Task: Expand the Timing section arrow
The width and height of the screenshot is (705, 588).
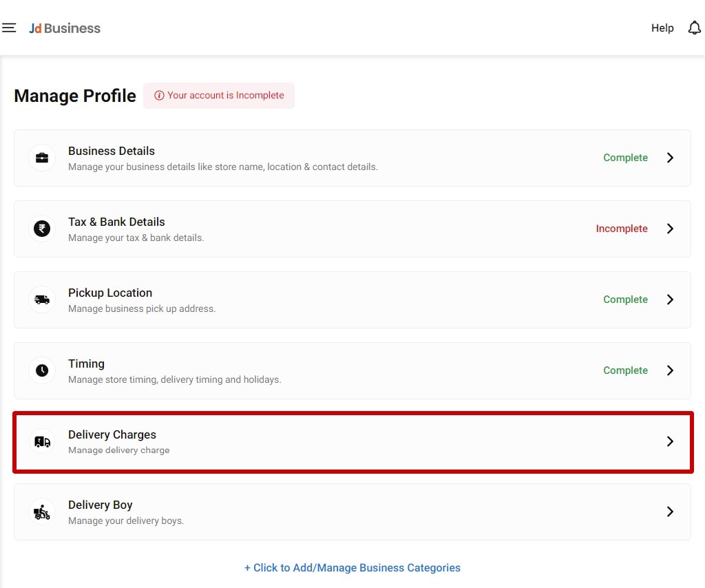Action: (x=670, y=370)
